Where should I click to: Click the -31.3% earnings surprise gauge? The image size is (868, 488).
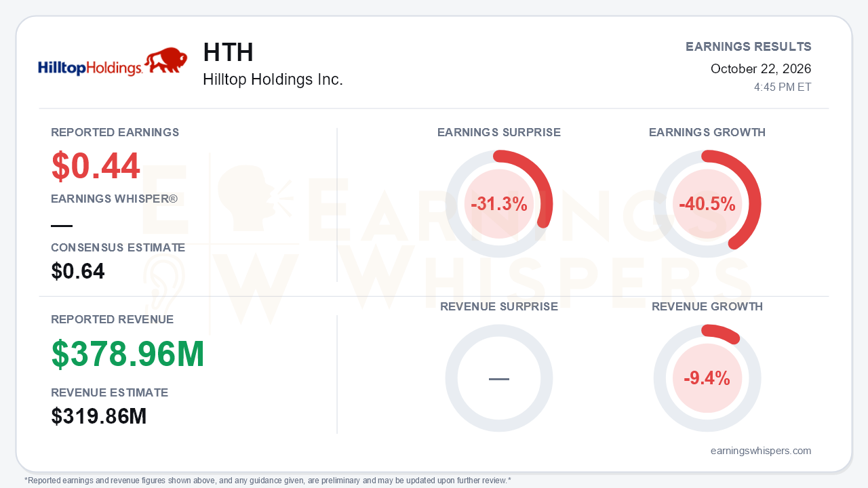click(x=499, y=204)
